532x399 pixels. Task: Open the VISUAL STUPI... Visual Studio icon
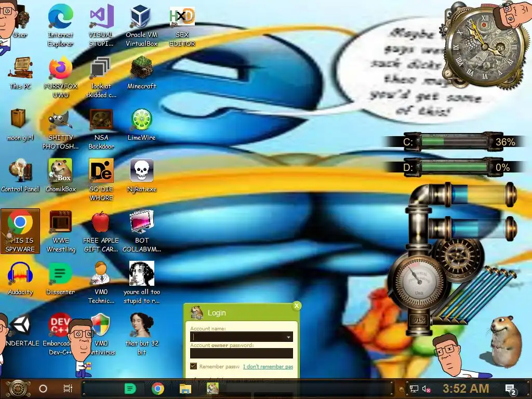coord(101,25)
